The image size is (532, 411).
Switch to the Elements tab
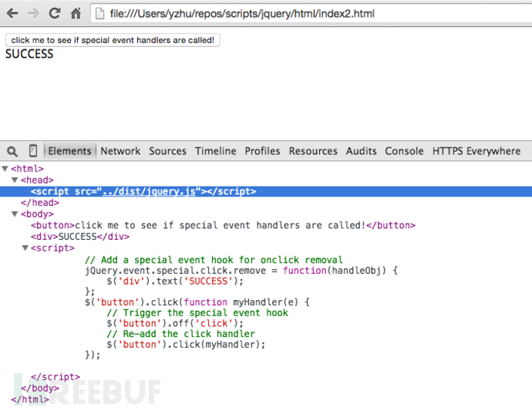click(69, 151)
